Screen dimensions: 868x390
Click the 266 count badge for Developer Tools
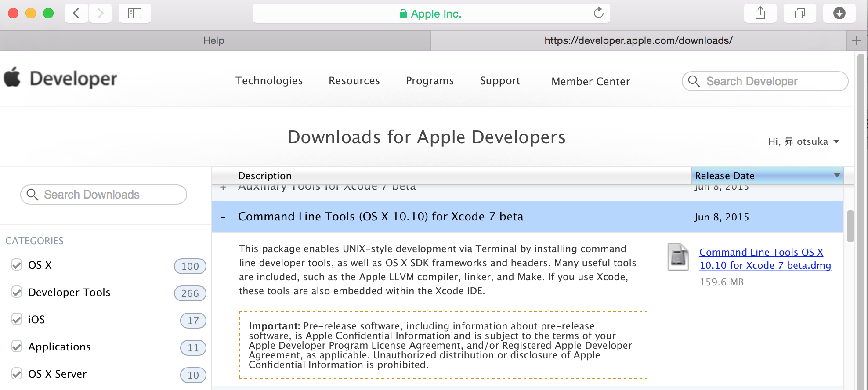click(190, 293)
